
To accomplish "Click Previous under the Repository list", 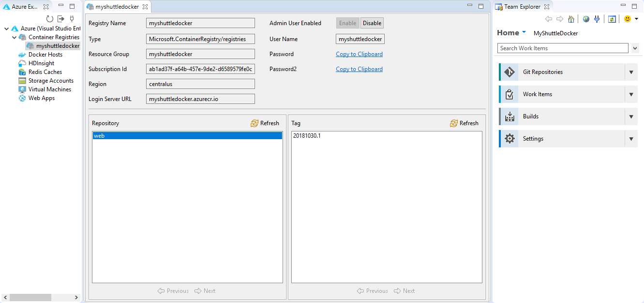I will click(173, 291).
